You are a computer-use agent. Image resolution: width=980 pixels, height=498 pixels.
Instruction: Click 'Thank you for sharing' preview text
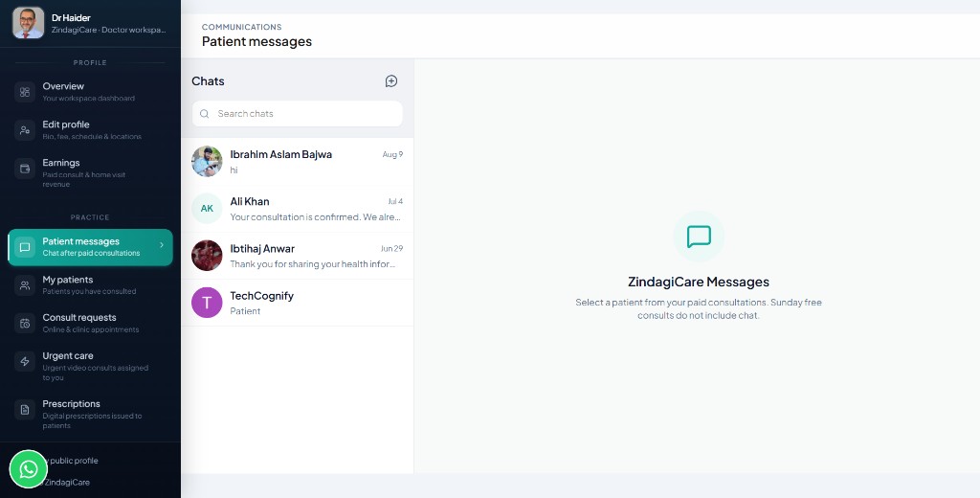[x=313, y=264]
